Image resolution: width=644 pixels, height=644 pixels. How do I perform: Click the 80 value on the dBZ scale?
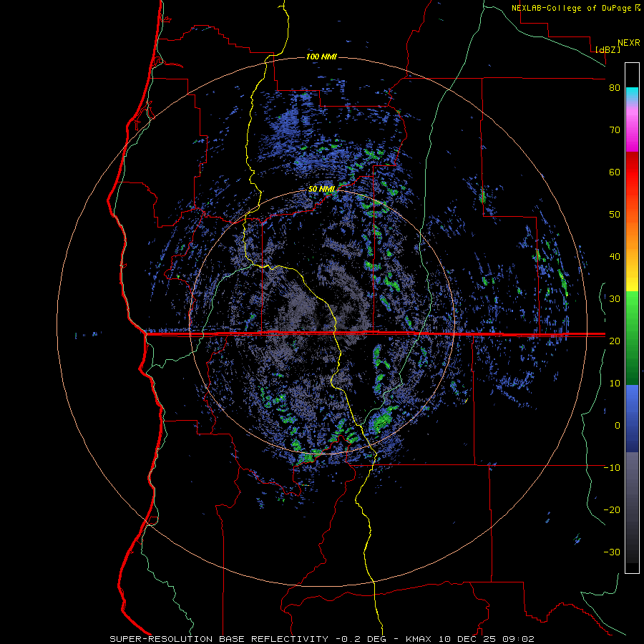click(x=615, y=88)
